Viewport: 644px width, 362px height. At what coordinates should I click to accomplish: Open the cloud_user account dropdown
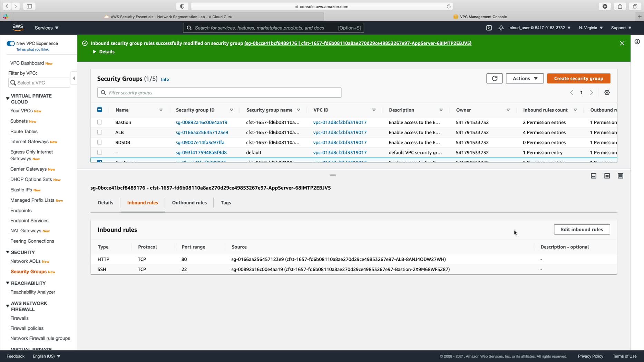540,28
